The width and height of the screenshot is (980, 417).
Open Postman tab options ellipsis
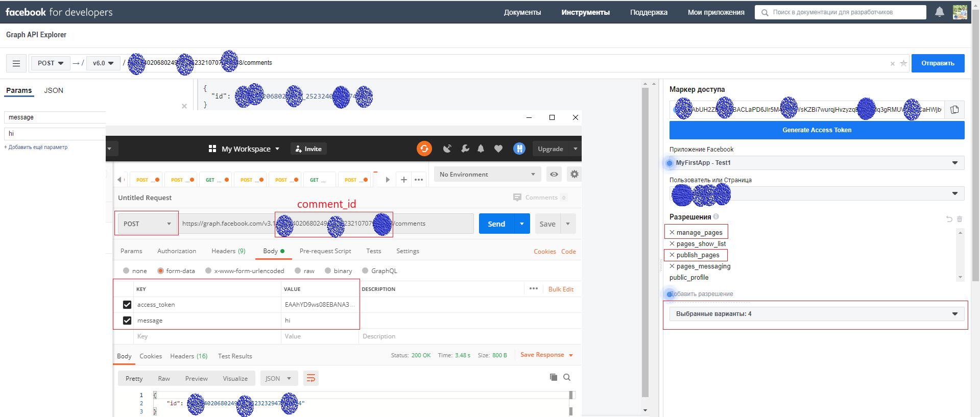click(419, 180)
